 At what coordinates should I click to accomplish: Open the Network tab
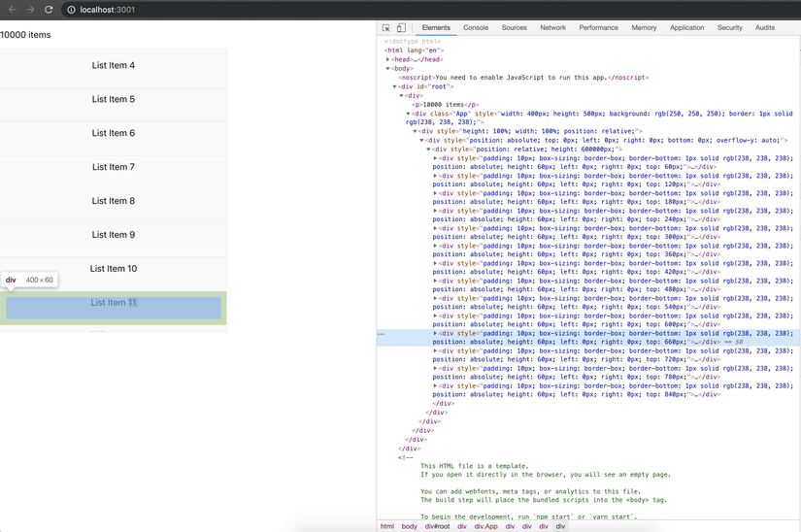[552, 28]
